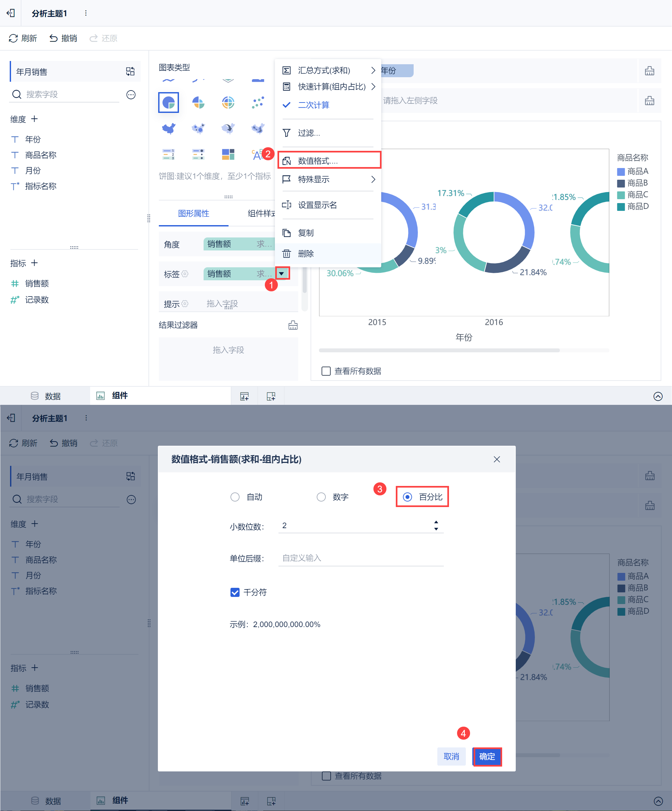Click the 单位后缀 custom input field
Screen dimensions: 672x811
click(x=360, y=558)
